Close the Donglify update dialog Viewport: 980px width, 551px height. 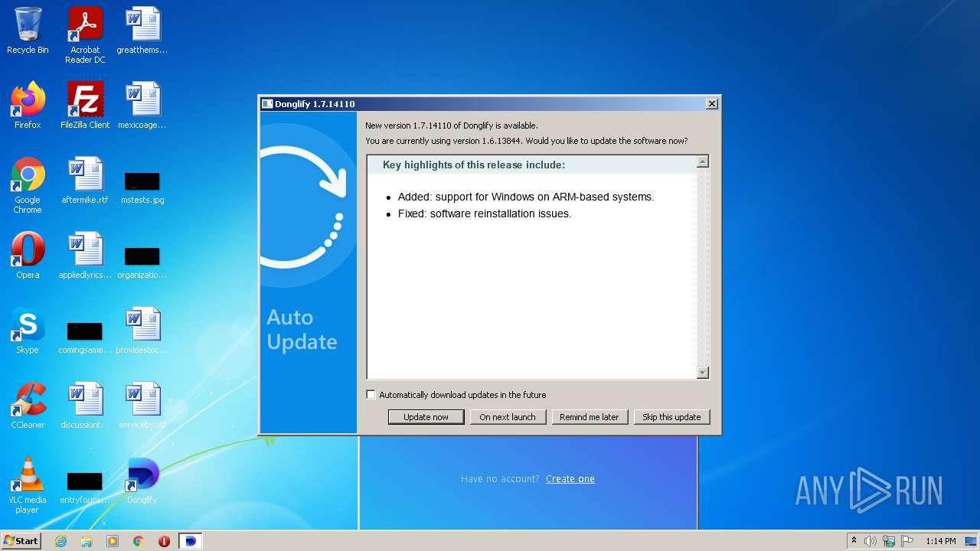[x=711, y=104]
